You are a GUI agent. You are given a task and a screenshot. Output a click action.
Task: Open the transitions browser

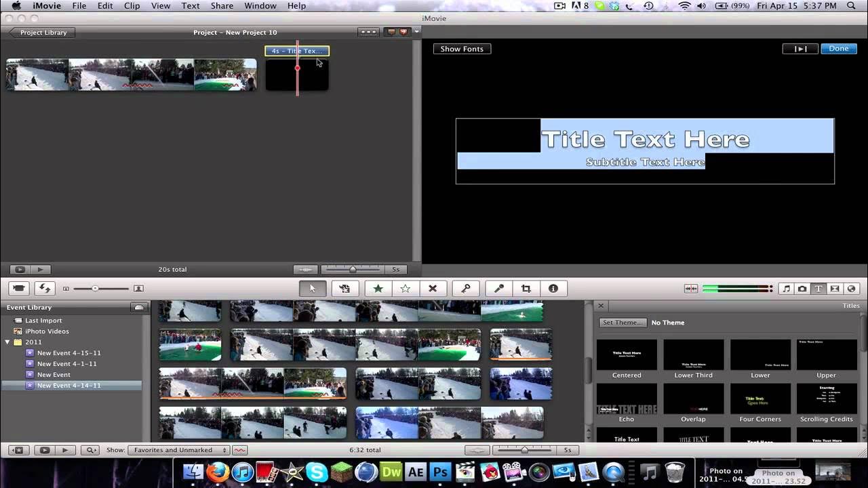coord(835,289)
